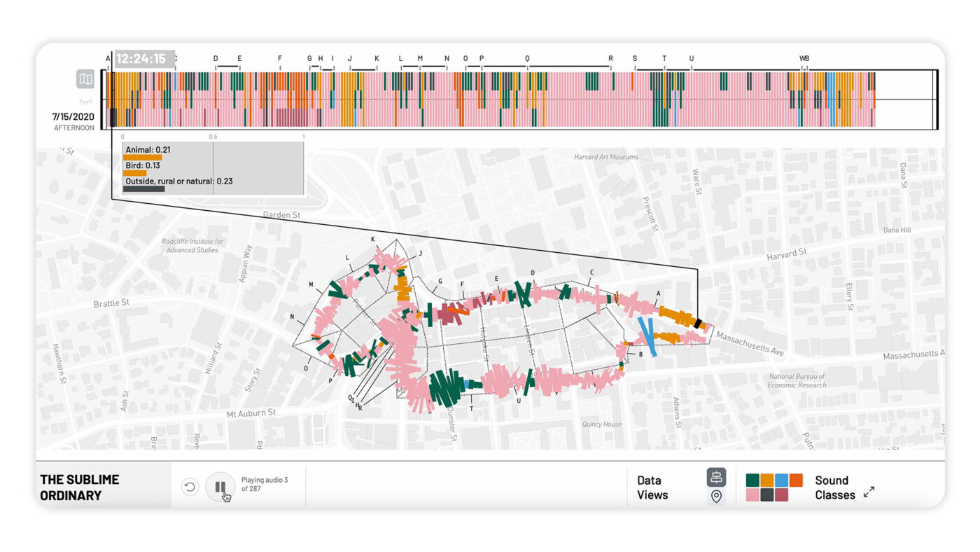The height and width of the screenshot is (552, 980).
Task: Expand the Sound Classes panel
Action: (869, 492)
